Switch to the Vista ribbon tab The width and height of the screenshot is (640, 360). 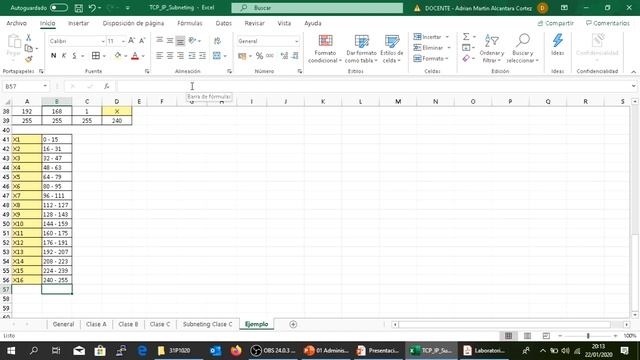[284, 23]
